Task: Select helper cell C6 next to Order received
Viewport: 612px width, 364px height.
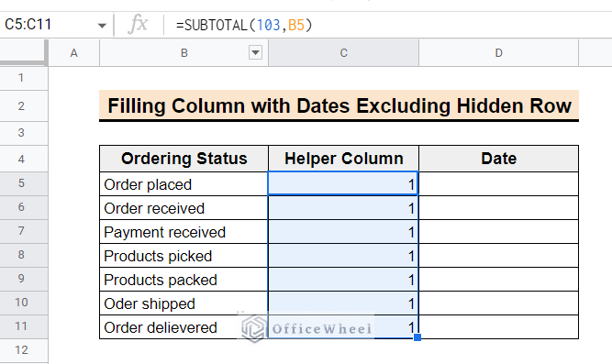Action: click(x=343, y=207)
